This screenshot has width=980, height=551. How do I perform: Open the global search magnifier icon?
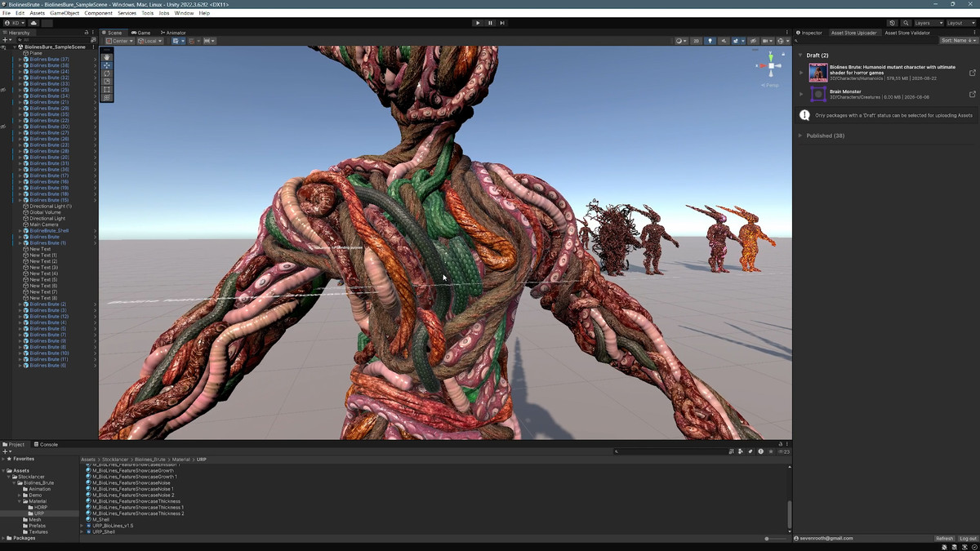[x=906, y=23]
